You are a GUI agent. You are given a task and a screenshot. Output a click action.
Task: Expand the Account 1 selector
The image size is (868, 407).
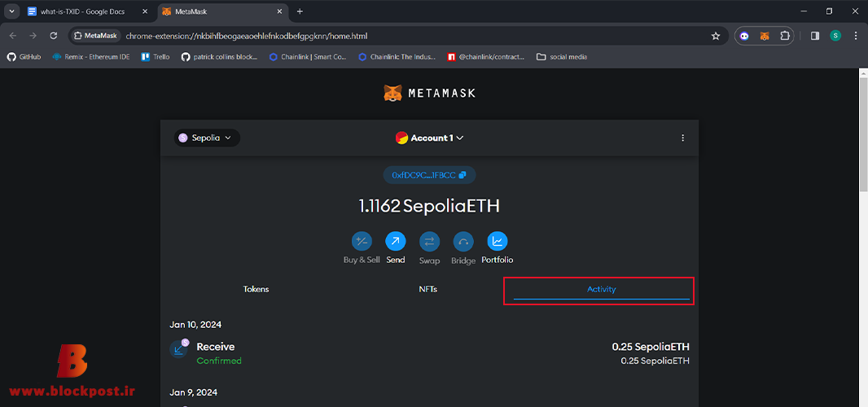click(x=430, y=138)
